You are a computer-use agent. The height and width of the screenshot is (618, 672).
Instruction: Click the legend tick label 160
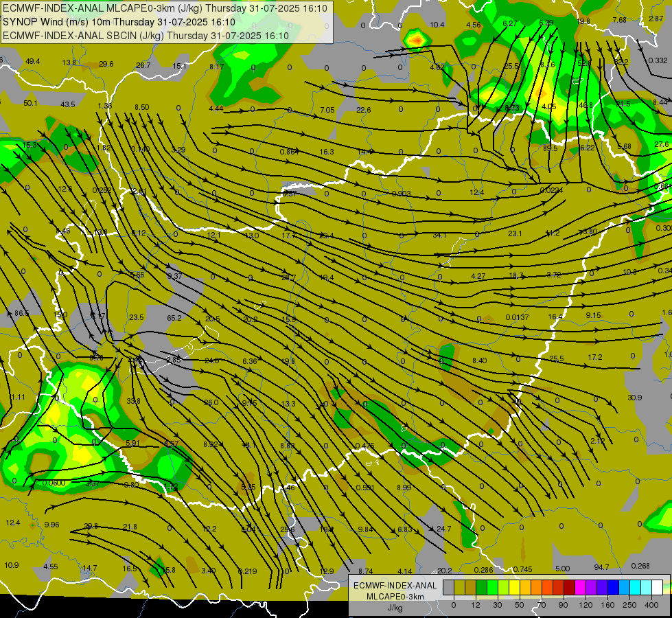(x=607, y=605)
